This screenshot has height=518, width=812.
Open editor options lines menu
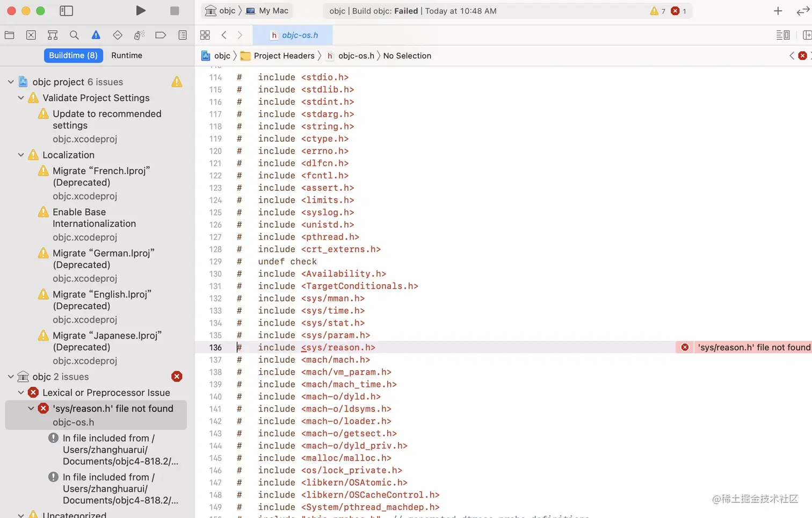pos(783,35)
